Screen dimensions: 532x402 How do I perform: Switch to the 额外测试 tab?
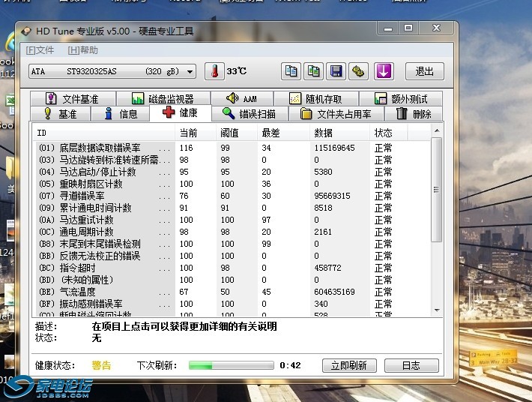[x=401, y=99]
